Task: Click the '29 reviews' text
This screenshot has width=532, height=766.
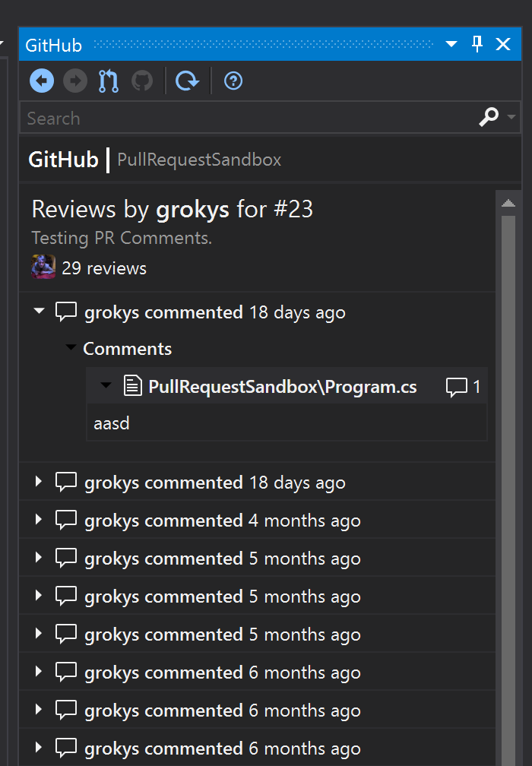Action: 104,268
